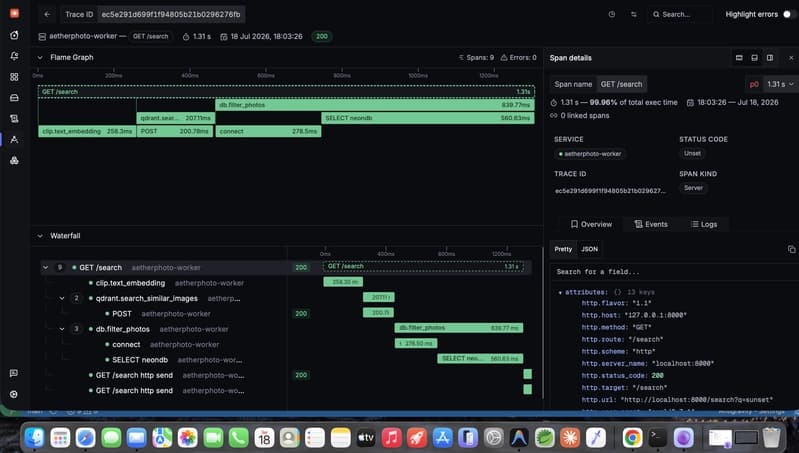Collapse the Flame Graph section

click(x=40, y=58)
